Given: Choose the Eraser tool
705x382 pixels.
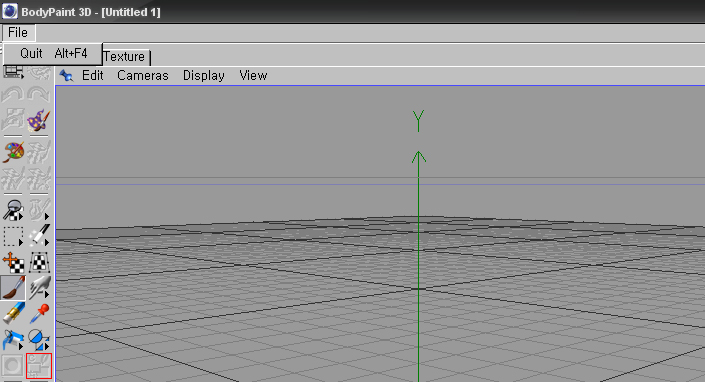Looking at the screenshot, I should pyautogui.click(x=13, y=314).
